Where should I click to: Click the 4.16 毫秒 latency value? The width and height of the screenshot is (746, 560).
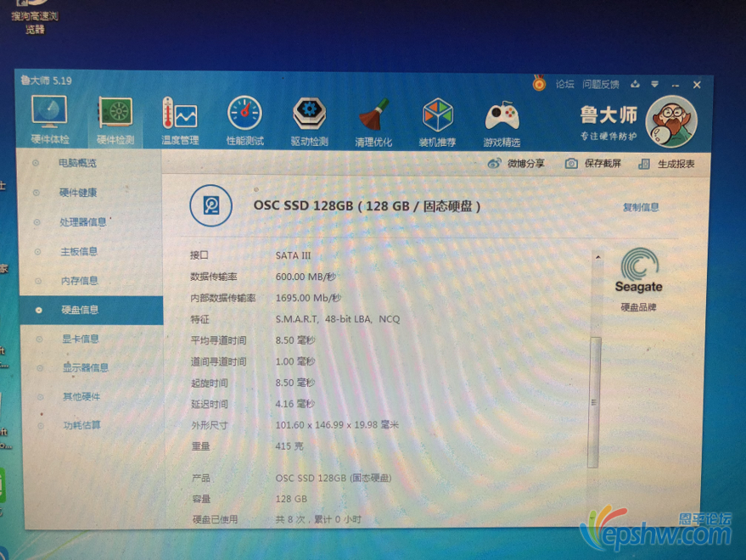coord(295,404)
